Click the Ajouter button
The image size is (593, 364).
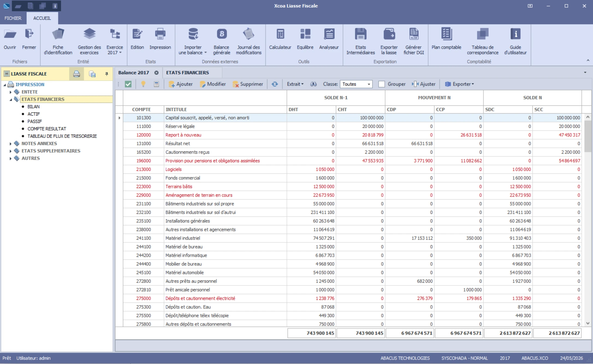[x=180, y=84]
